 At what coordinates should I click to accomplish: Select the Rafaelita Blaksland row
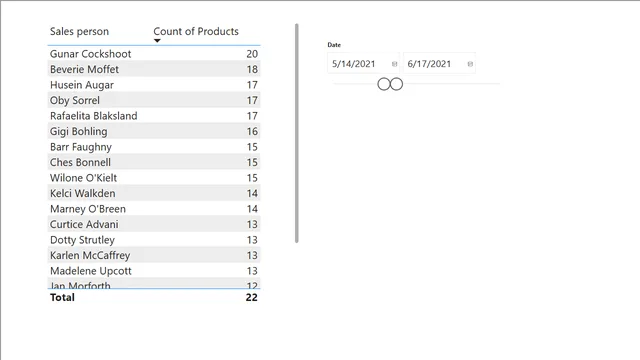[x=154, y=116]
